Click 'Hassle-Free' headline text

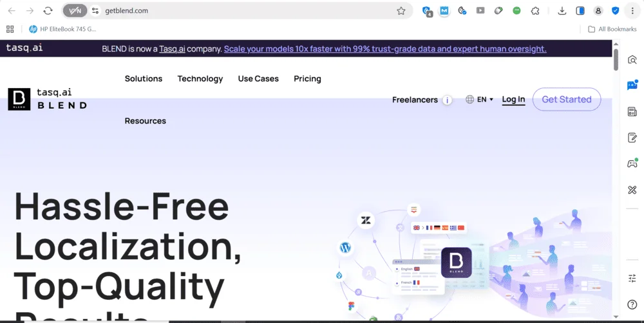(122, 207)
